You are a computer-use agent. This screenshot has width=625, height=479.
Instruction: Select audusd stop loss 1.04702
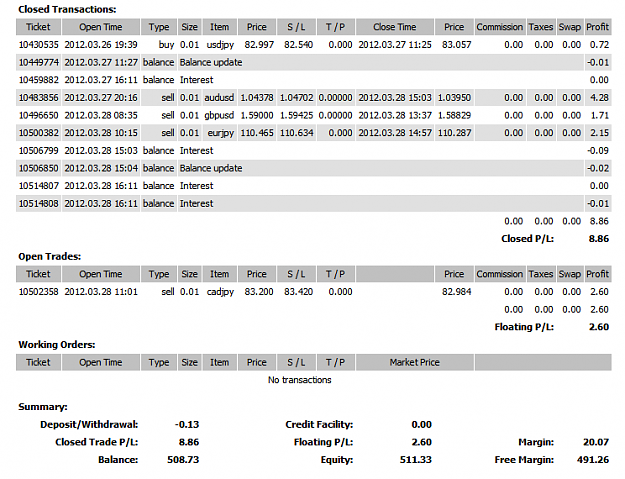click(x=296, y=97)
